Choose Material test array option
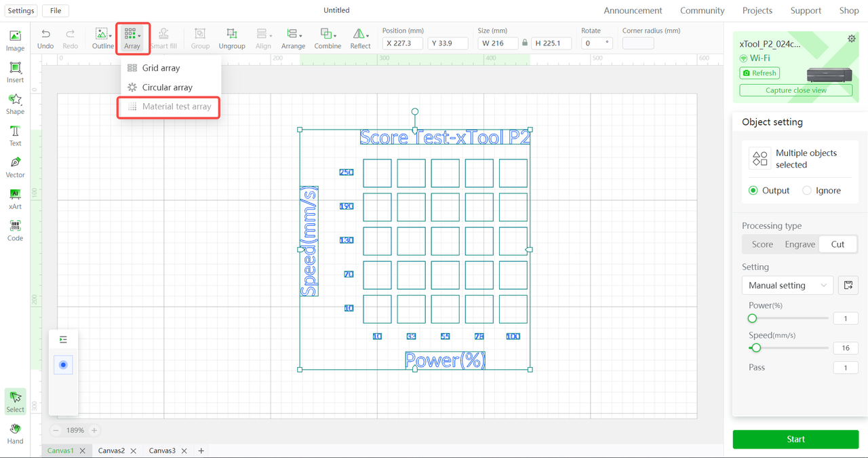The height and width of the screenshot is (458, 868). pyautogui.click(x=169, y=107)
